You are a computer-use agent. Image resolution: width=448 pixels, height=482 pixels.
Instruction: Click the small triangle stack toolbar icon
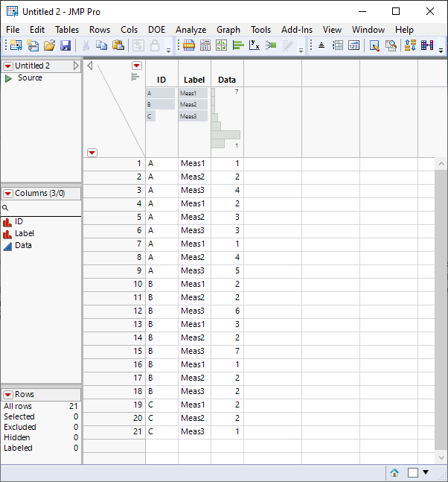pos(321,45)
